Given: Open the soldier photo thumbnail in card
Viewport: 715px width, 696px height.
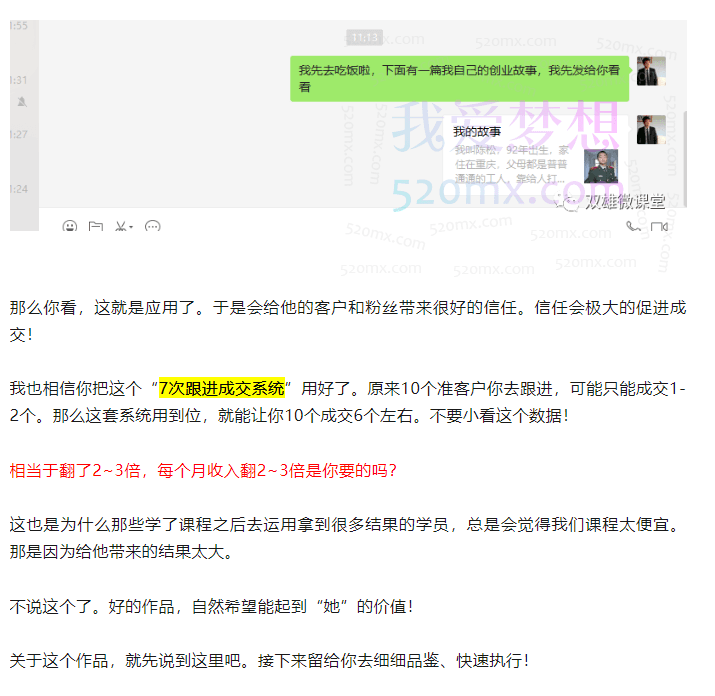Looking at the screenshot, I should click(601, 166).
